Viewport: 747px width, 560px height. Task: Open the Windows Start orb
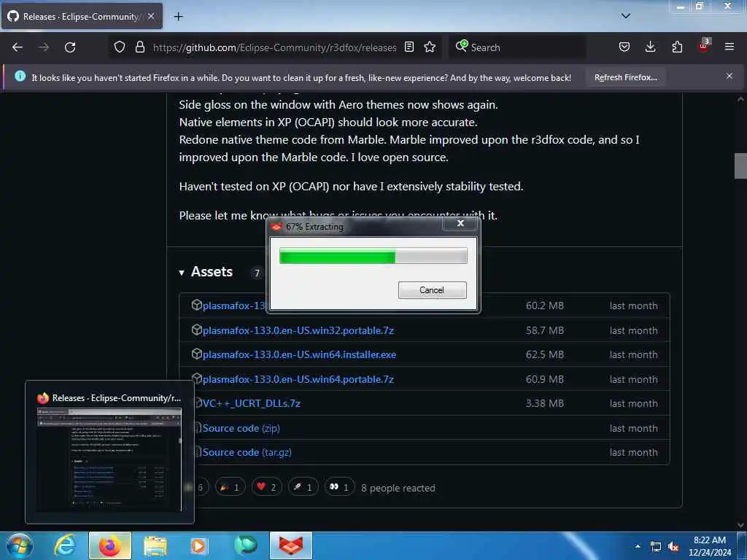pos(20,545)
